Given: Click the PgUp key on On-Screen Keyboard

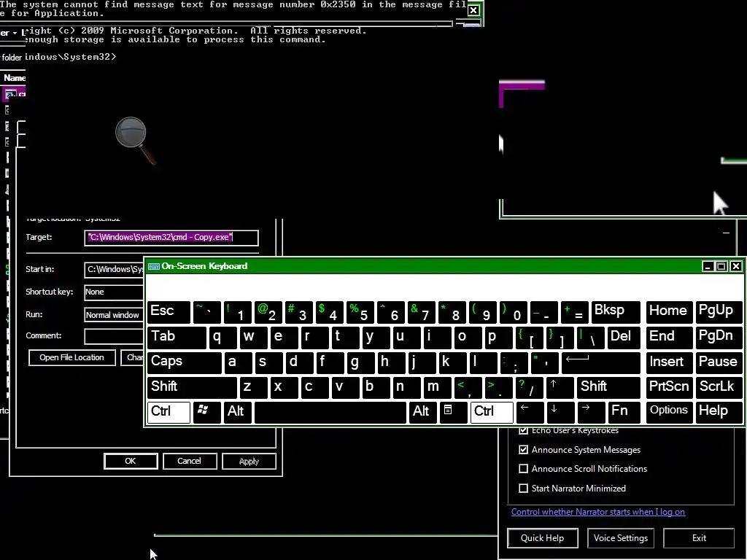Looking at the screenshot, I should point(719,312).
